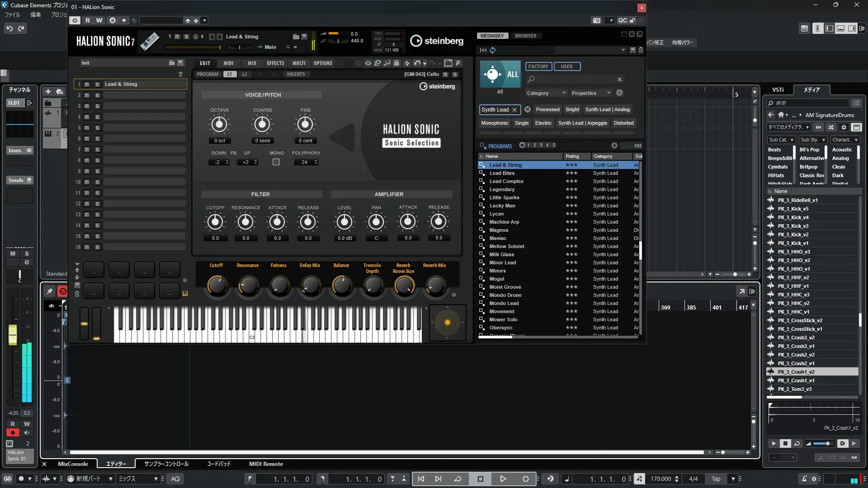Click the transport Play button
This screenshot has height=488, width=868.
point(503,479)
